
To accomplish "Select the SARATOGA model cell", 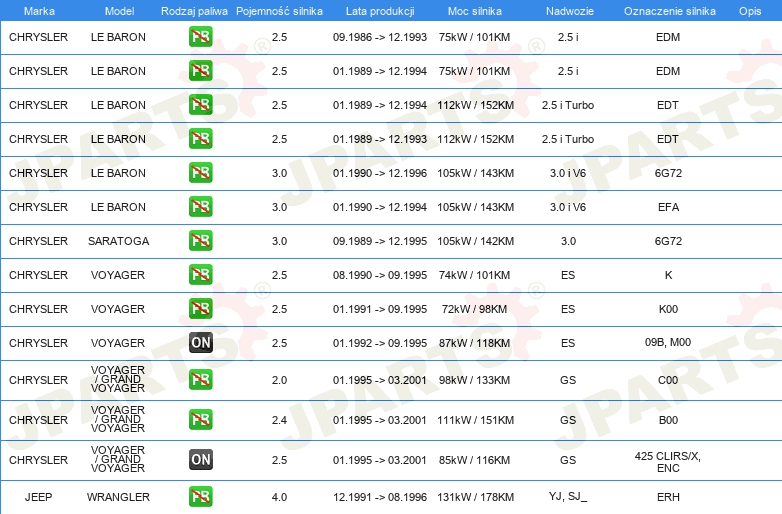I will coord(118,241).
